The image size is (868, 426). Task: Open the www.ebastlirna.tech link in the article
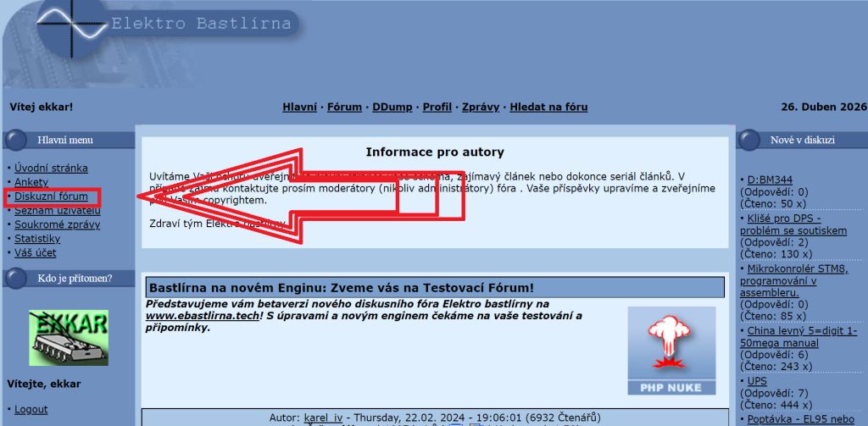[x=201, y=316]
